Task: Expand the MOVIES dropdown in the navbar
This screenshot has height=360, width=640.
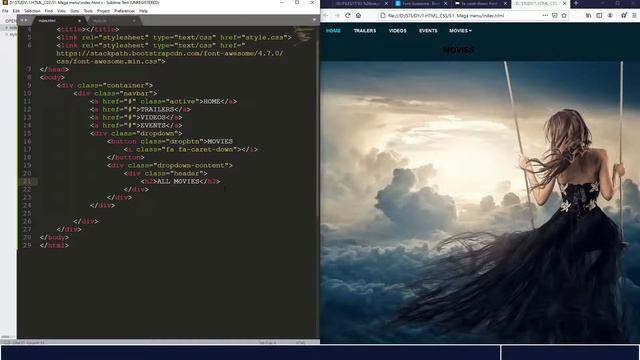Action: (460, 31)
